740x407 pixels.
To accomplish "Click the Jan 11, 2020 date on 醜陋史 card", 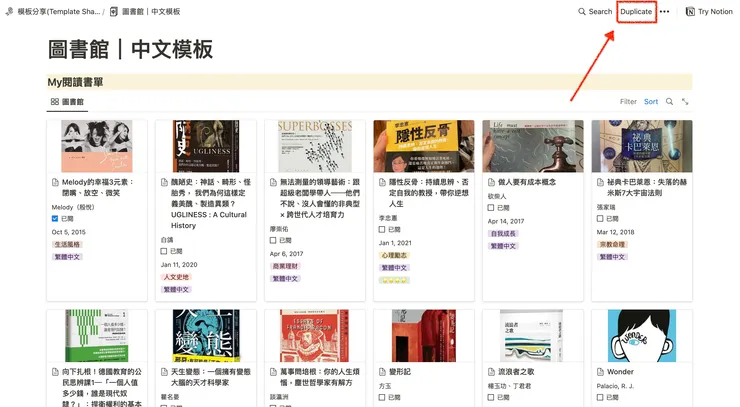I will (179, 265).
